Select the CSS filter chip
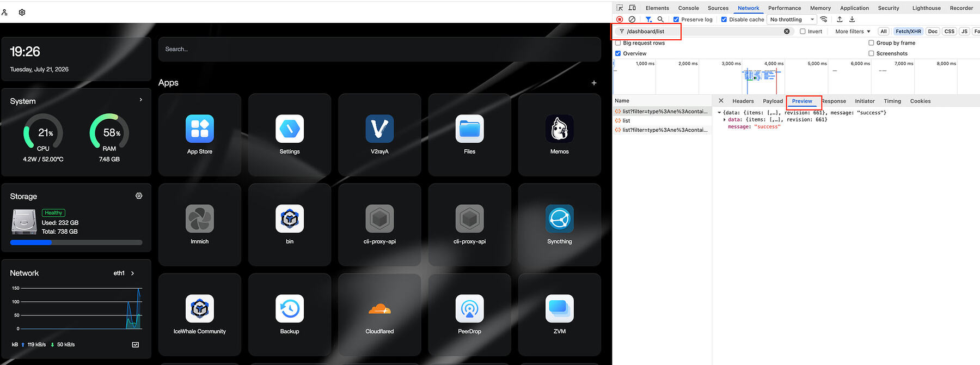Image resolution: width=980 pixels, height=365 pixels. [x=950, y=31]
